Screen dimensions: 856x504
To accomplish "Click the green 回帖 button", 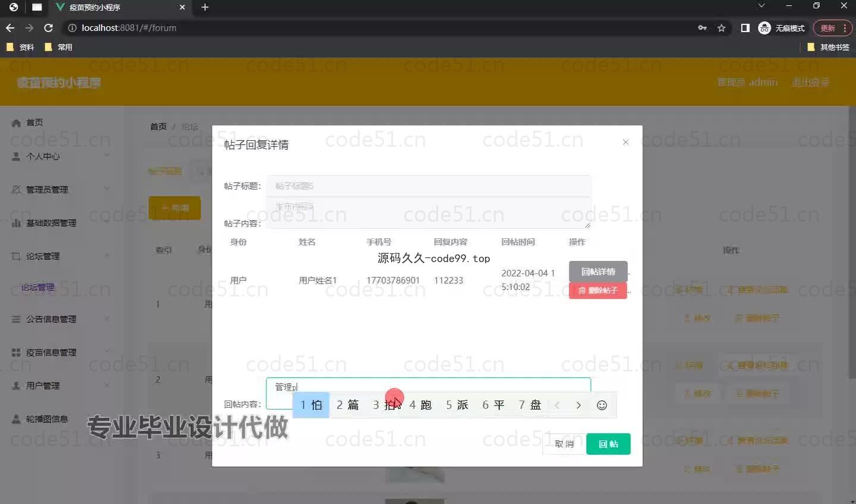I will [x=608, y=444].
